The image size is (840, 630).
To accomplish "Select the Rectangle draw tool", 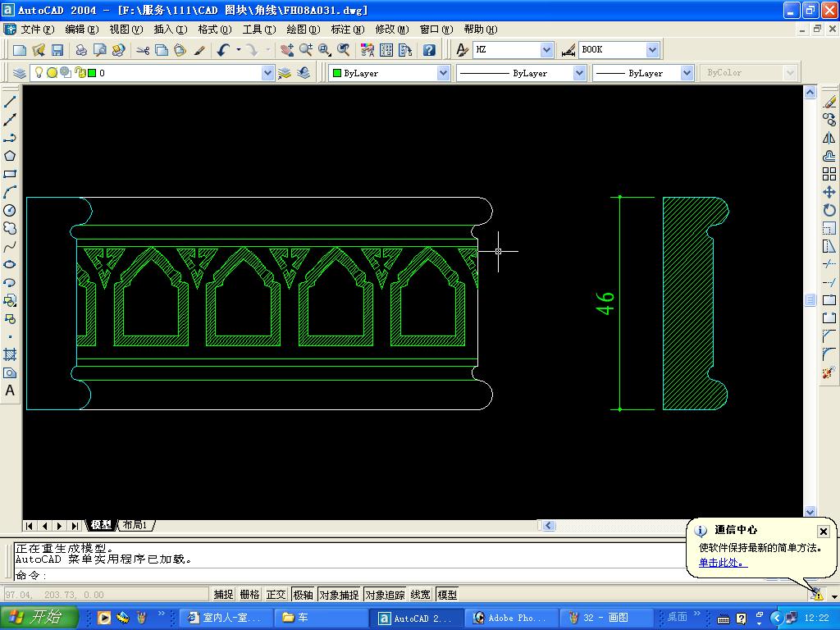I will click(10, 174).
